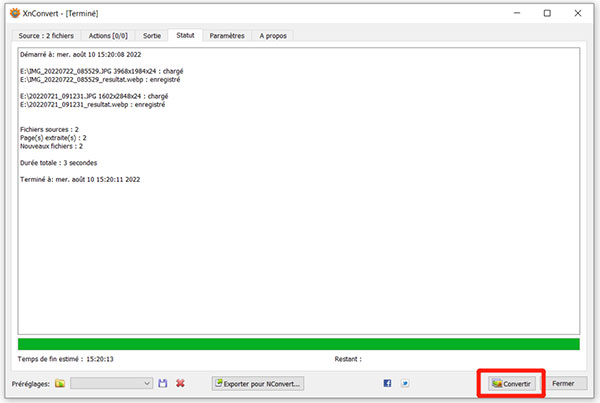Click log line IMG_20220722_085529_resultat.webp enregistré
The image size is (600, 403).
tap(100, 80)
